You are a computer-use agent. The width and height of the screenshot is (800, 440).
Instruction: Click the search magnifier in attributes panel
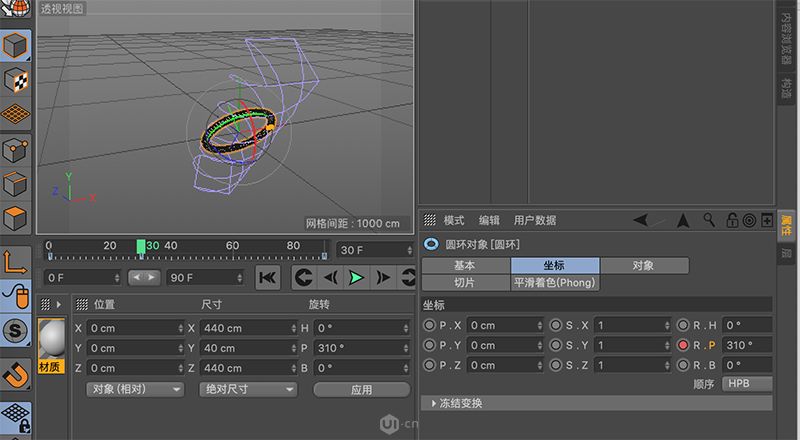[709, 220]
